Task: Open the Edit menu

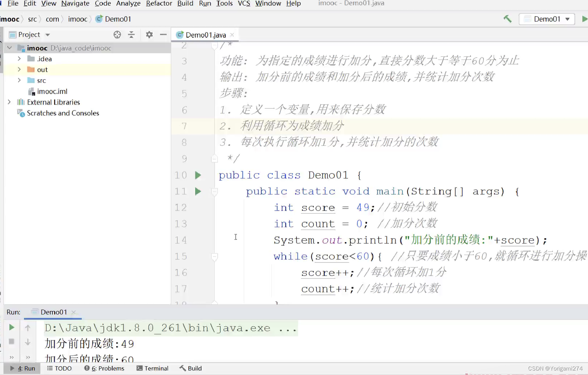Action: 30,3
